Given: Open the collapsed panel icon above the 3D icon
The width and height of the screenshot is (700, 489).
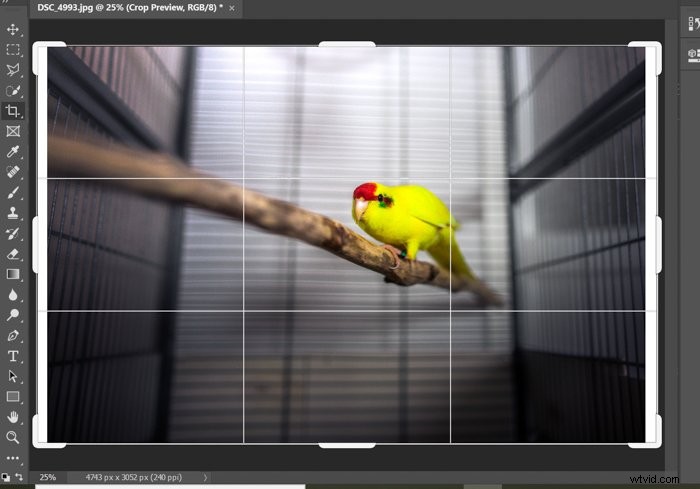Looking at the screenshot, I should pyautogui.click(x=693, y=24).
